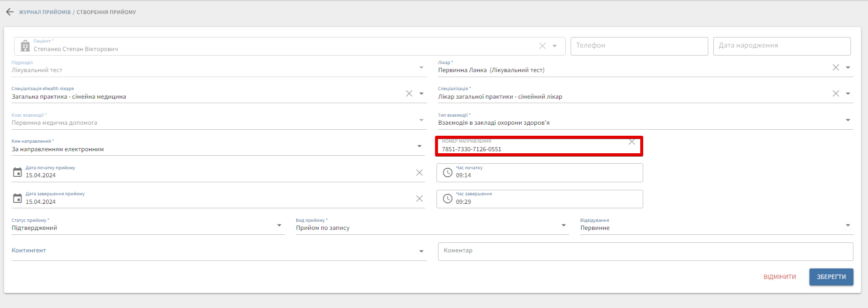Open the Статус прийому dropdown

[279, 225]
